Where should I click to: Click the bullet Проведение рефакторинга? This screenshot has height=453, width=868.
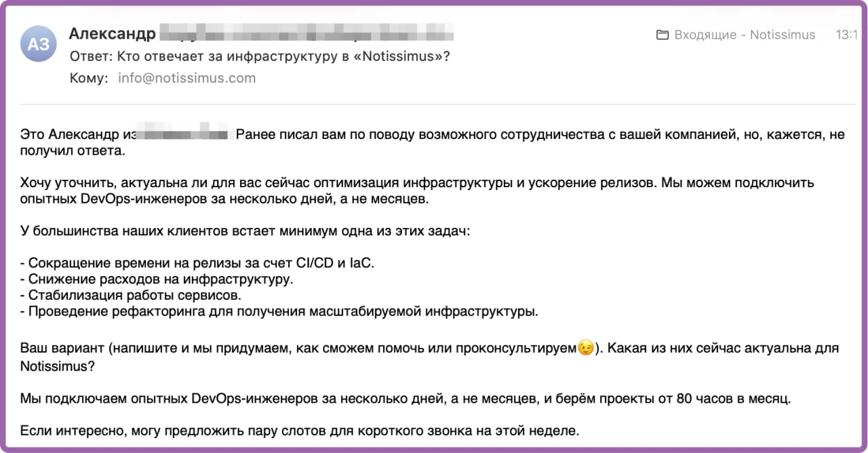(x=279, y=312)
